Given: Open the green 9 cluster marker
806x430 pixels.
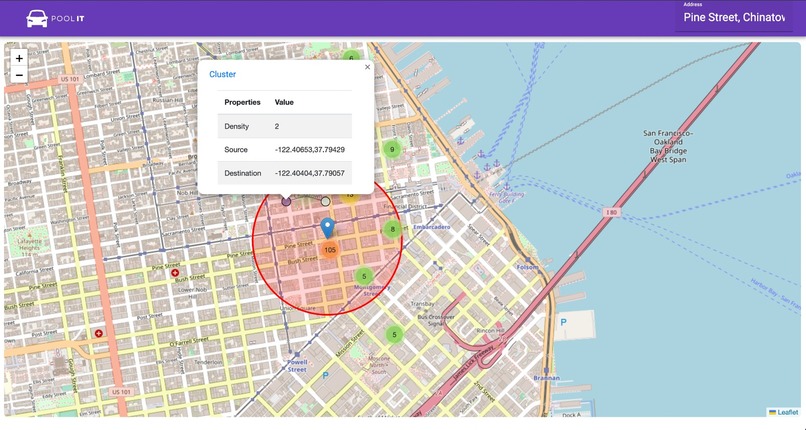Looking at the screenshot, I should point(392,149).
